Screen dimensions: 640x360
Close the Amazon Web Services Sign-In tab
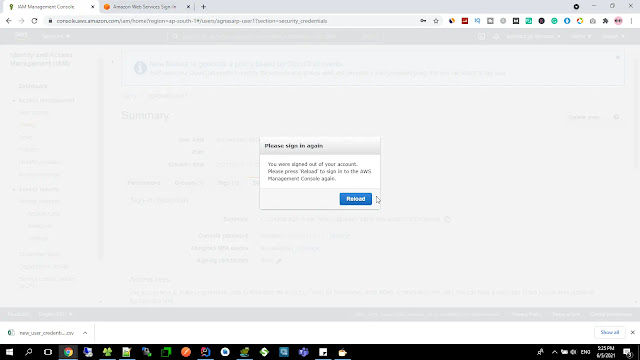click(x=188, y=7)
